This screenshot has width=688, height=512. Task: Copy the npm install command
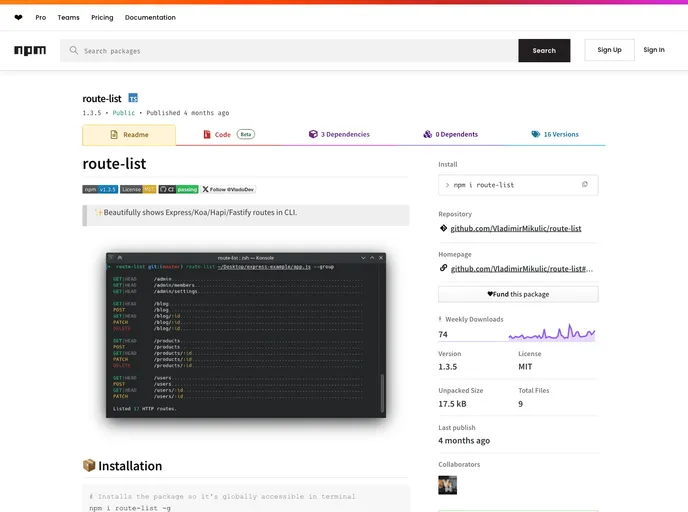[x=585, y=185]
